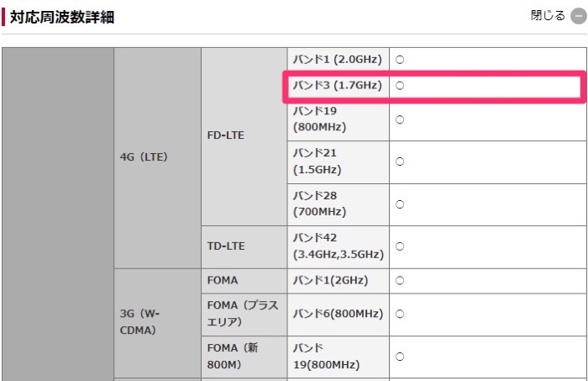Click the circle mark for バンド1 (2.0GHz)
Image resolution: width=588 pixels, height=381 pixels.
point(400,60)
